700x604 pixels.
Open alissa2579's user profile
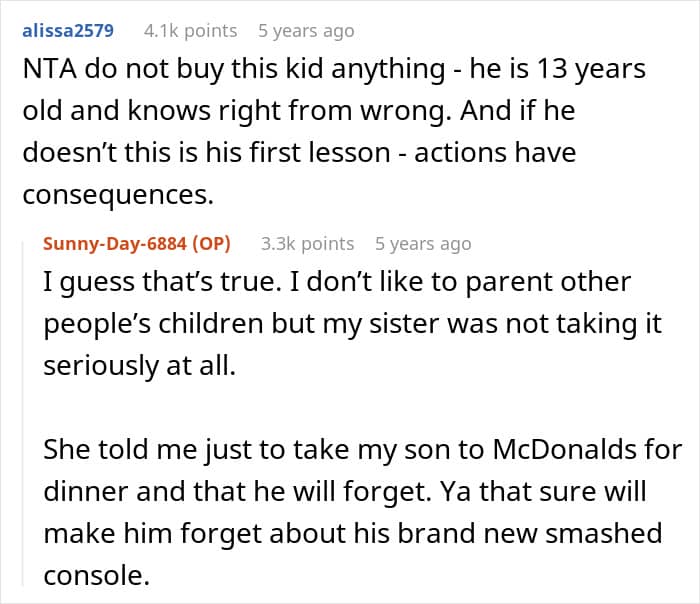click(66, 31)
